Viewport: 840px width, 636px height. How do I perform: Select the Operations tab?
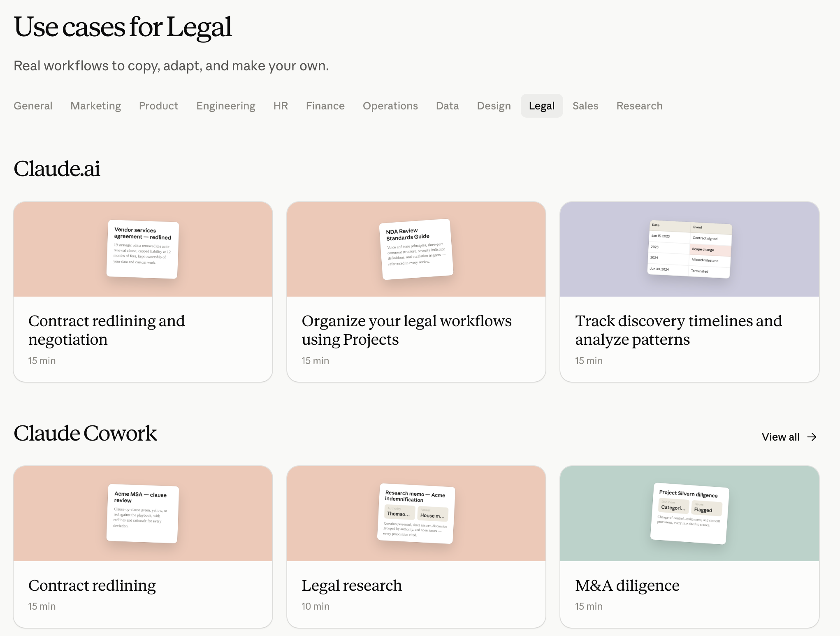click(390, 106)
